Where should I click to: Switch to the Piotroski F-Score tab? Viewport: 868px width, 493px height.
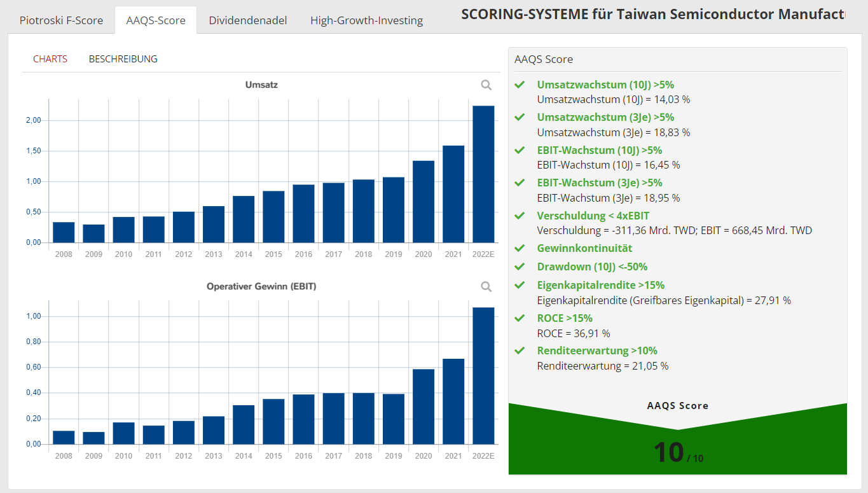[61, 20]
